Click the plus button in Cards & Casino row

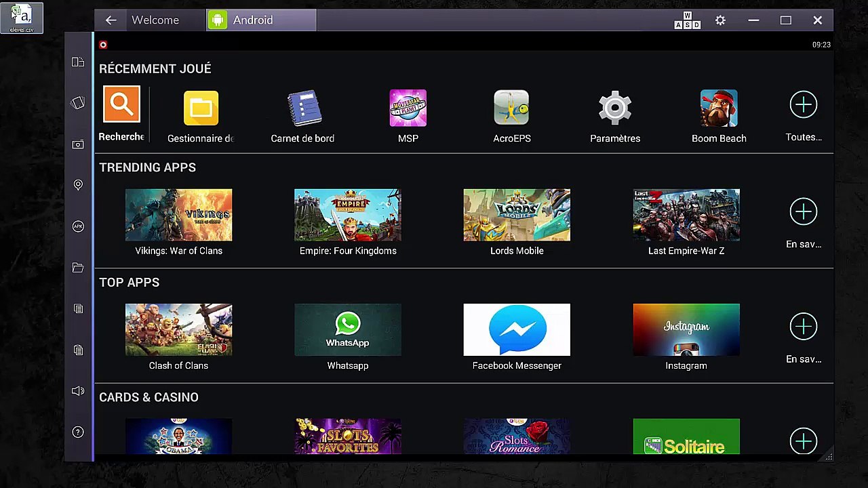pyautogui.click(x=804, y=441)
